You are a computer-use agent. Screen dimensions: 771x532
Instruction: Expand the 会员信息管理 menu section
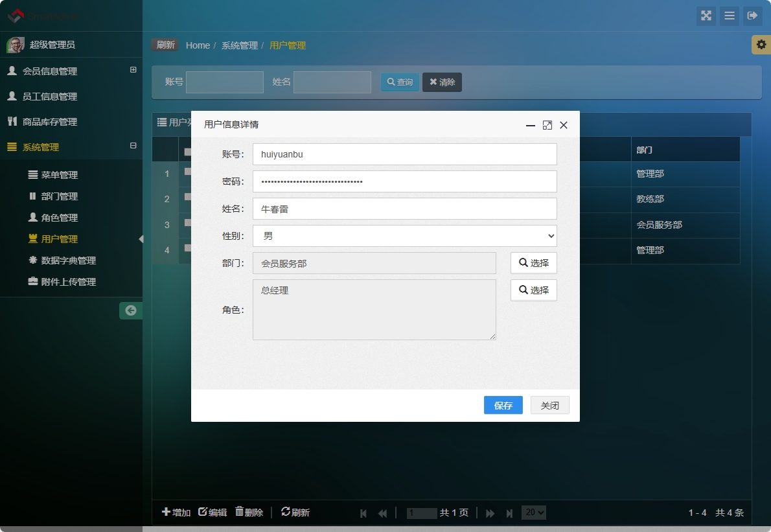133,71
